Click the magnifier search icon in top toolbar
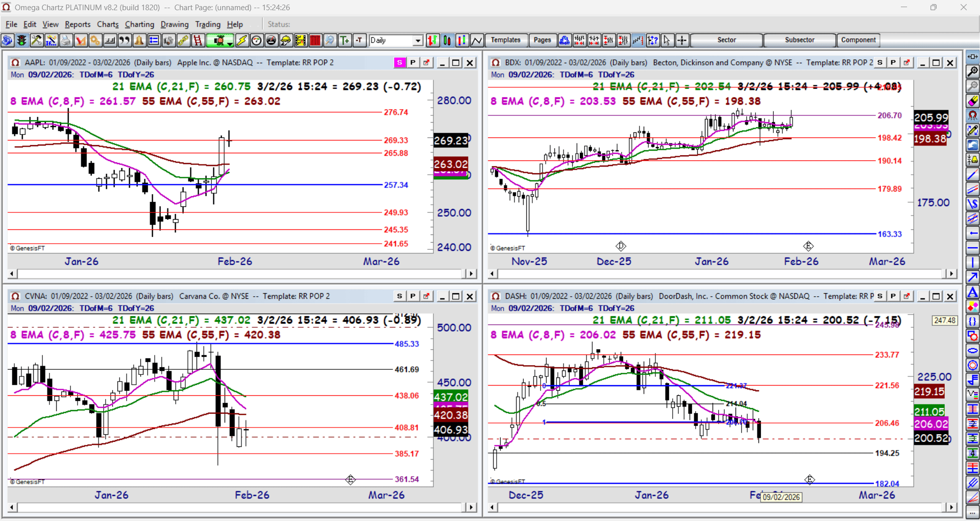 tap(330, 40)
